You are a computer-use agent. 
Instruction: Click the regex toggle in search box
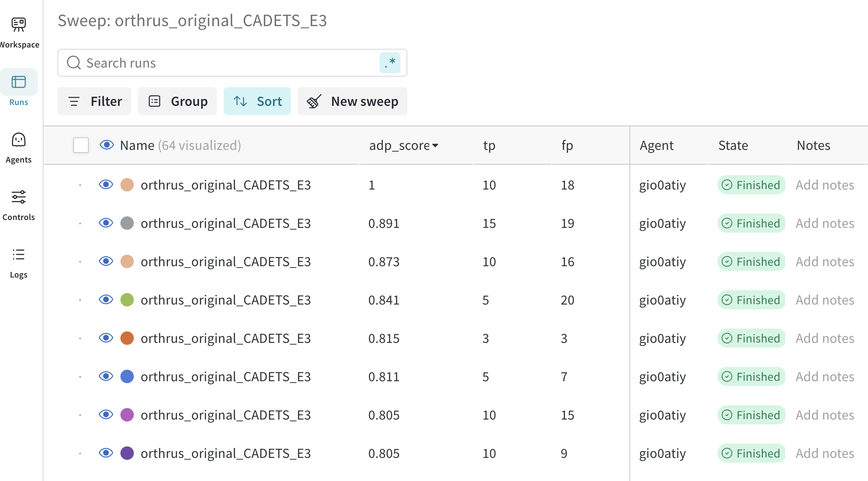[x=390, y=63]
